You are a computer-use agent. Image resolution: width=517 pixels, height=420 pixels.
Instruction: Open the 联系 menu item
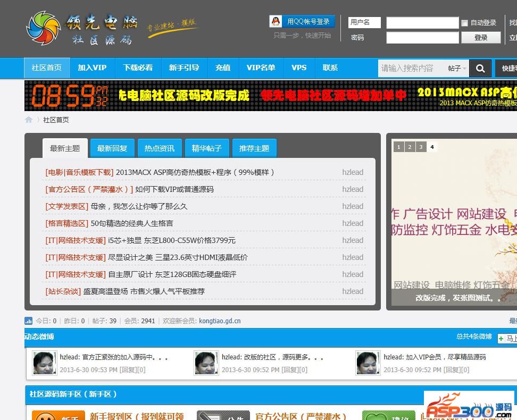330,68
